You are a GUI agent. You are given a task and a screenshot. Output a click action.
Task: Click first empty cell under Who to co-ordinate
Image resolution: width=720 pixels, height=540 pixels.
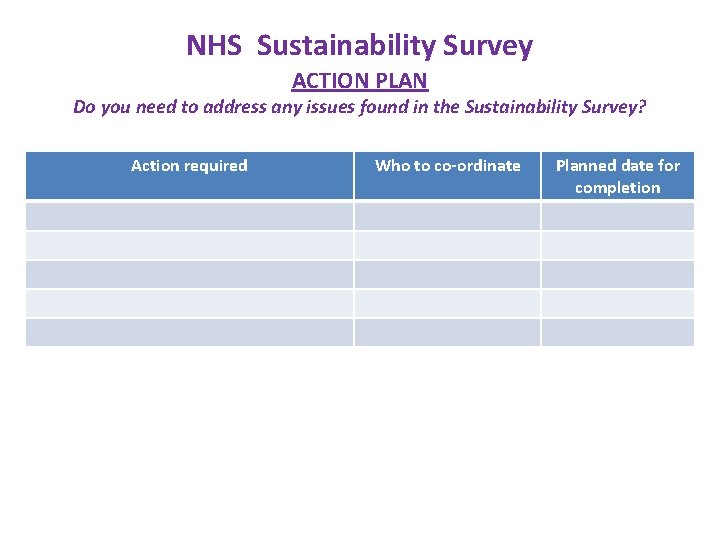[447, 216]
